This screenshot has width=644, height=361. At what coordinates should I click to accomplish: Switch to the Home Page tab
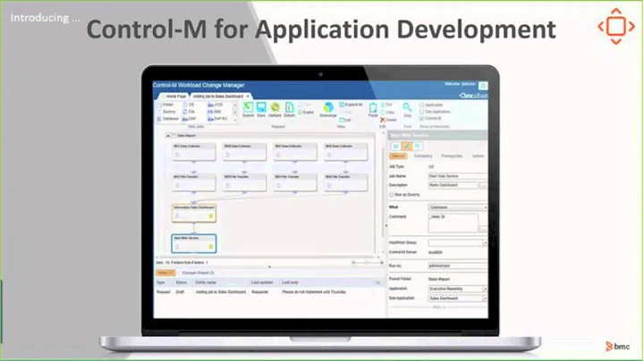coord(174,97)
